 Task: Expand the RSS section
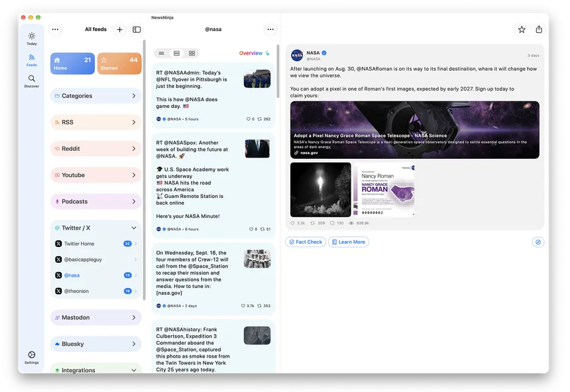[x=95, y=122]
